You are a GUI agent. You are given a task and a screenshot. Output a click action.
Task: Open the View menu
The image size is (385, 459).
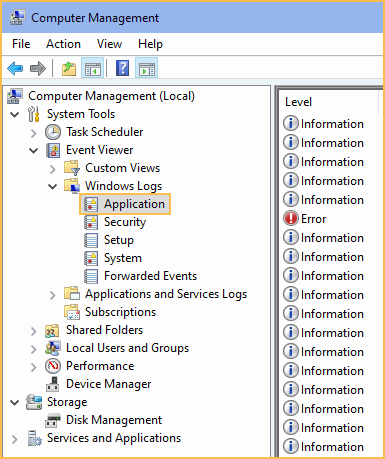[x=109, y=44]
